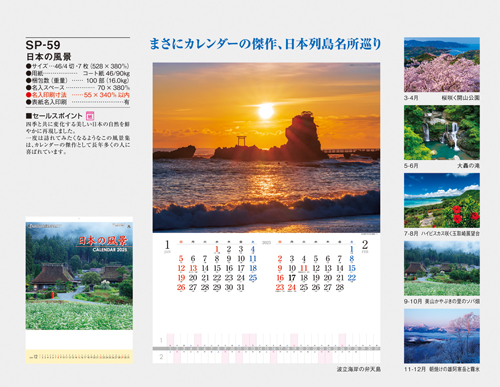The width and height of the screenshot is (500, 387).
Task: Open the 9-10月 thatched village thumbnail
Action: click(442, 268)
